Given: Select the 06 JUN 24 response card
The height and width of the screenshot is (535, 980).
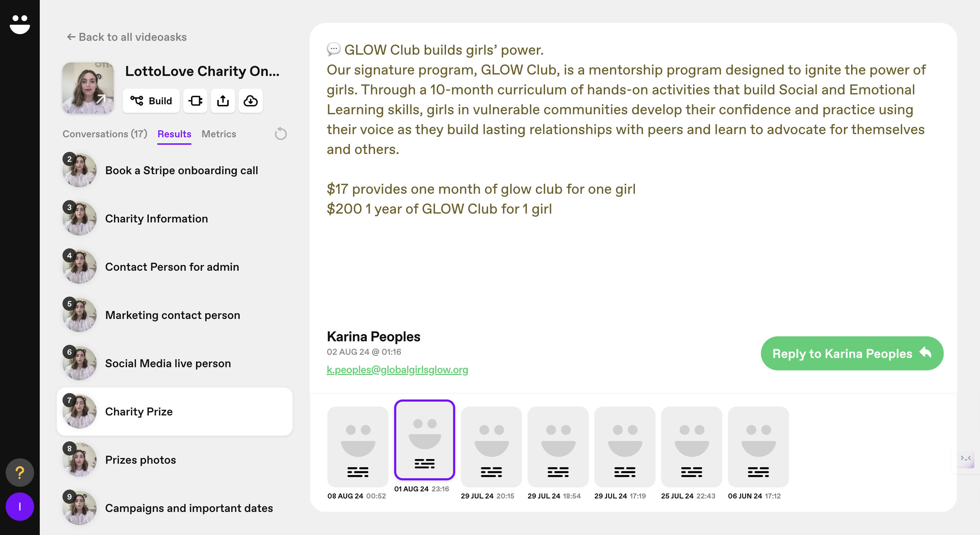Looking at the screenshot, I should point(758,447).
